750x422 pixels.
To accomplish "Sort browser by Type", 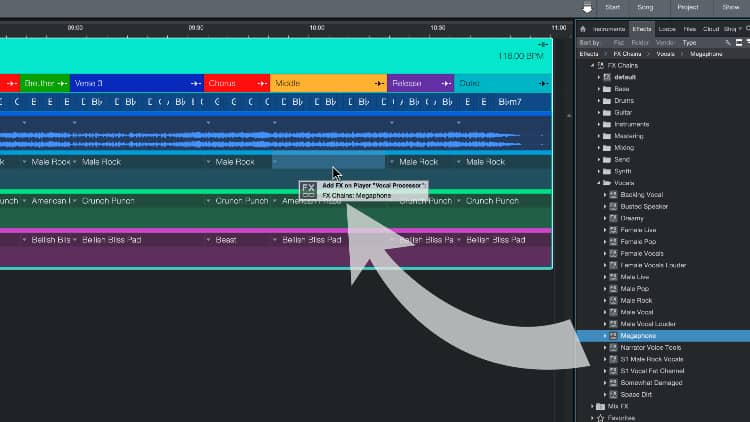I will (689, 43).
